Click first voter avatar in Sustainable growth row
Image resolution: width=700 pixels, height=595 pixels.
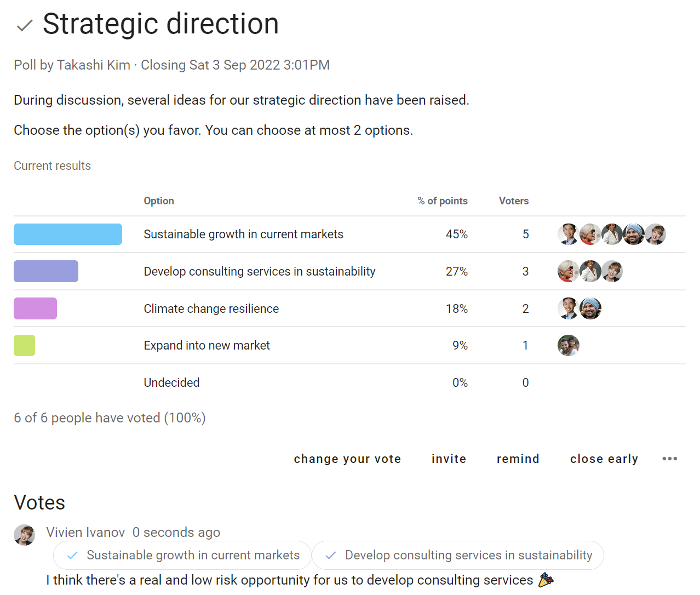pyautogui.click(x=568, y=234)
